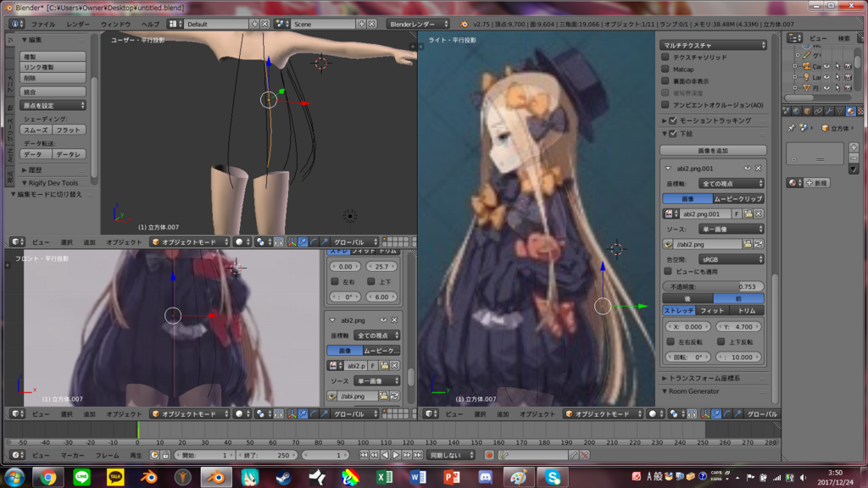Open the World globe properties tab
The height and width of the screenshot is (488, 868).
pos(797,111)
